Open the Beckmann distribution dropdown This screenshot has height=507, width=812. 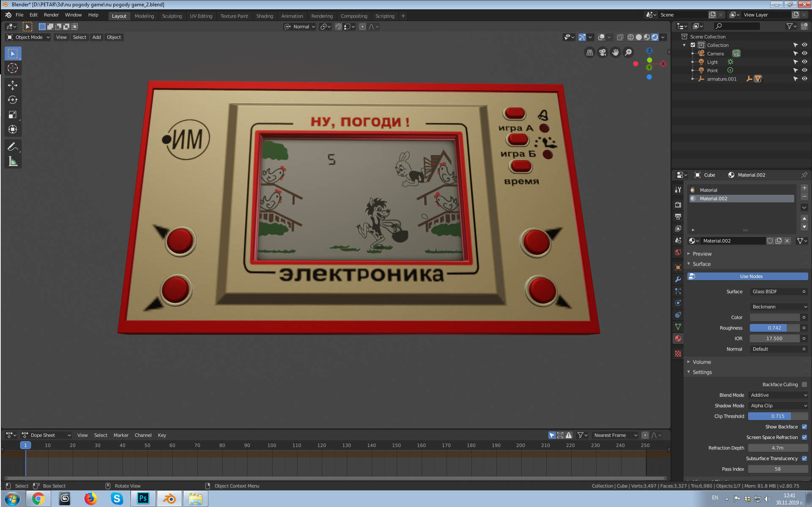click(779, 307)
